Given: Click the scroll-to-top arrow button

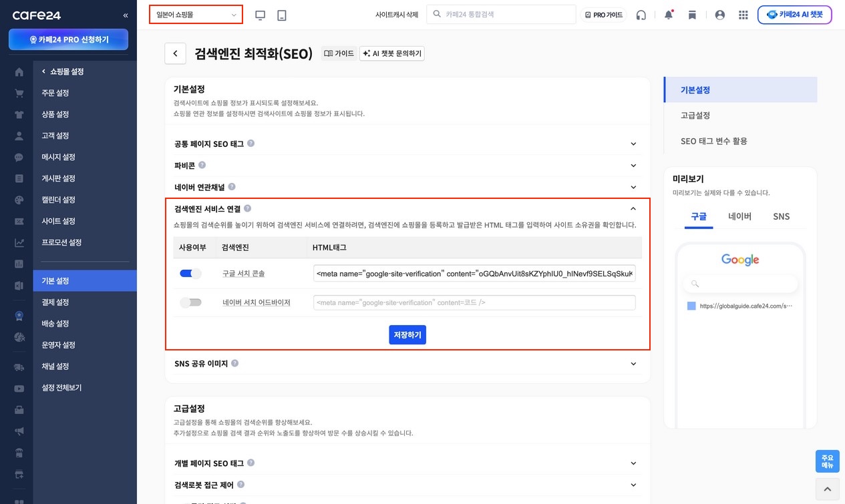Looking at the screenshot, I should coord(827,490).
